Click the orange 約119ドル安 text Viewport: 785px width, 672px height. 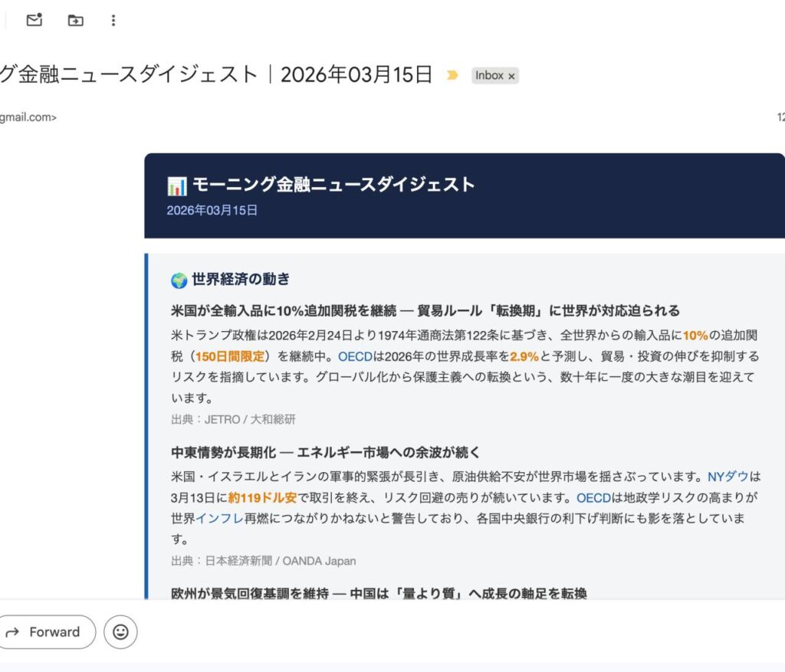click(264, 498)
